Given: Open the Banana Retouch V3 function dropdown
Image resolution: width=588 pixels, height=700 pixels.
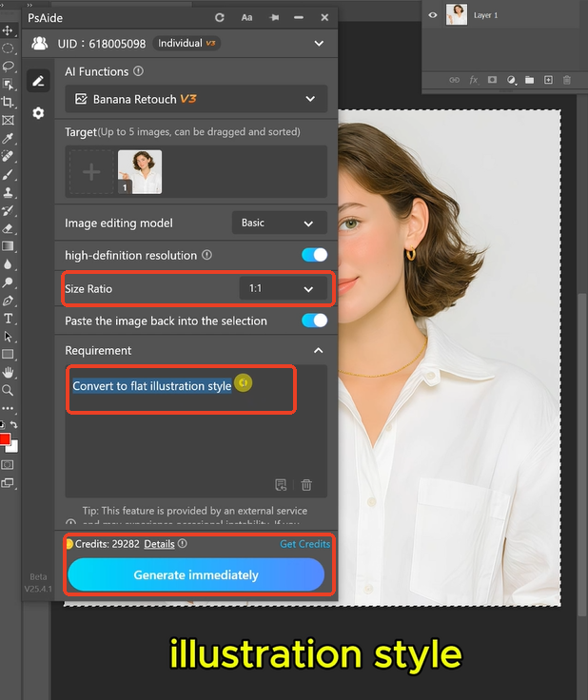Looking at the screenshot, I should (x=196, y=99).
